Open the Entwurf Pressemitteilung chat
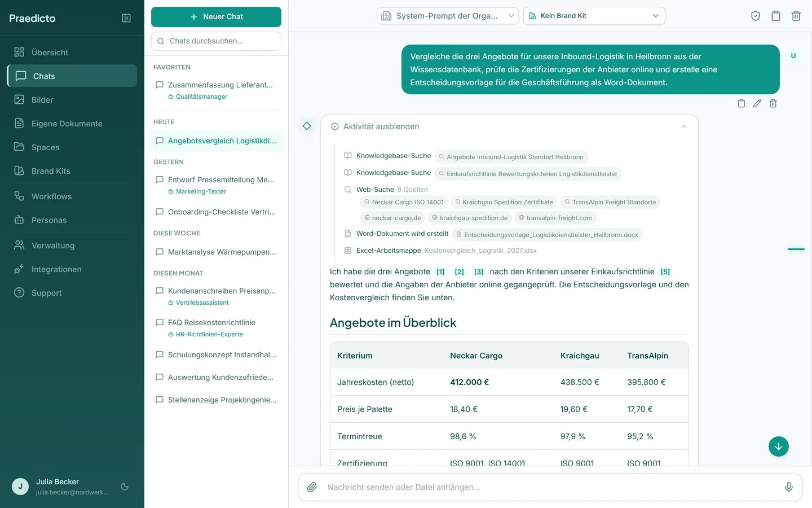The image size is (812, 508). pos(217,185)
